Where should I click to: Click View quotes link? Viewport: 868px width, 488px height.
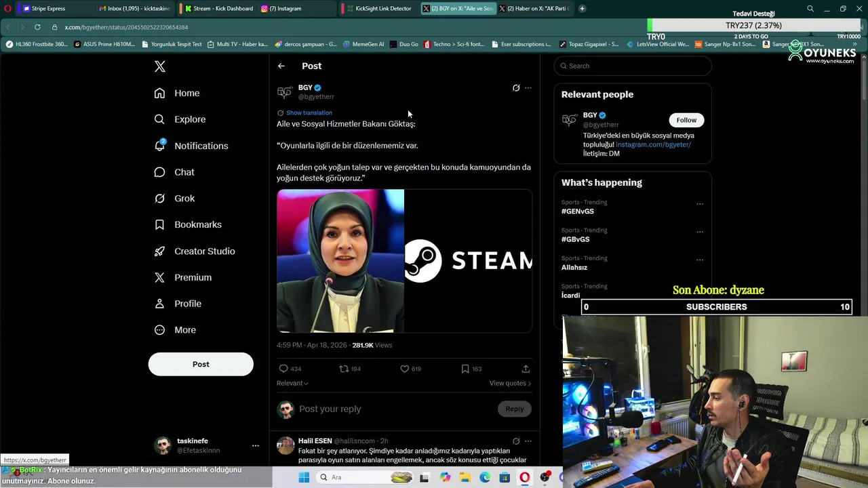(510, 383)
